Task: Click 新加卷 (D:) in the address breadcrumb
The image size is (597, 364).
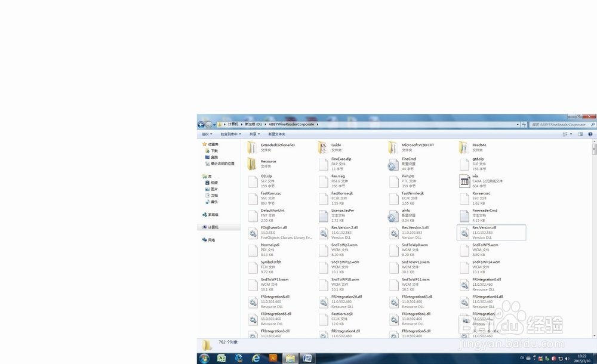Action: click(253, 125)
